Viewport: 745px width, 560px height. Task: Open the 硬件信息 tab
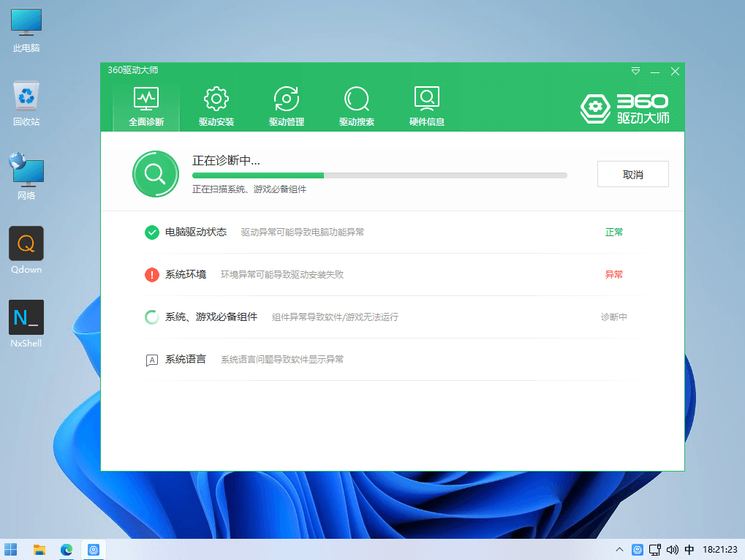point(427,107)
